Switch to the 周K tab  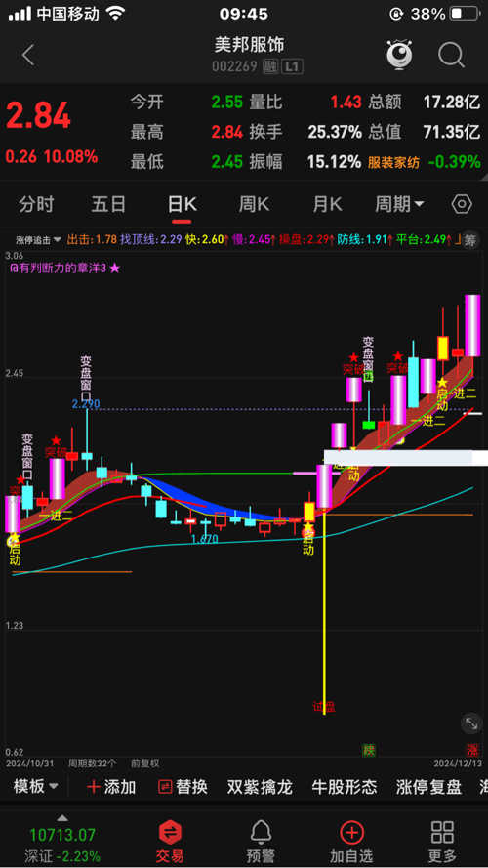[254, 205]
